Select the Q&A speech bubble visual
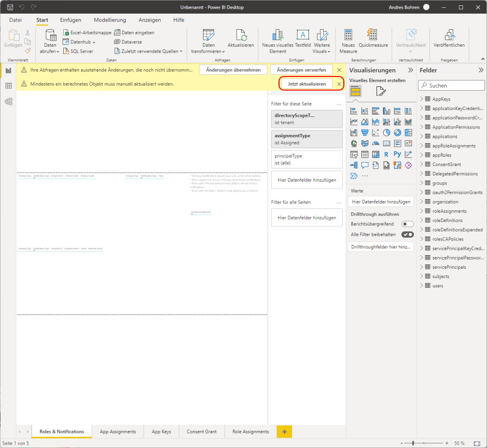 [365, 165]
